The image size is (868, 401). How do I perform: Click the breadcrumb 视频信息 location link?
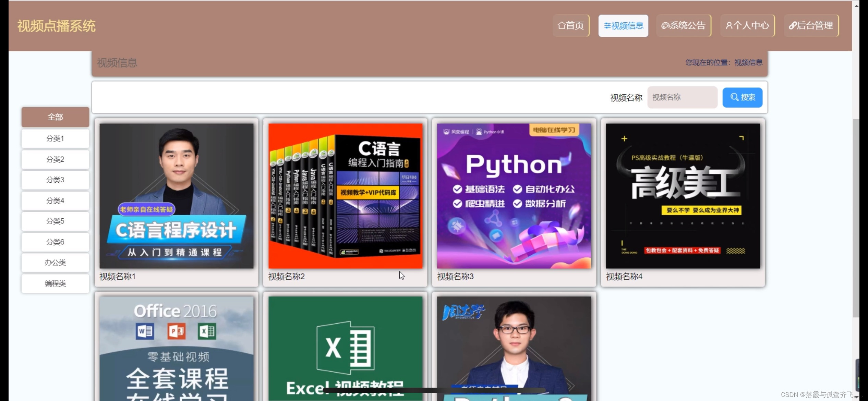(x=748, y=62)
